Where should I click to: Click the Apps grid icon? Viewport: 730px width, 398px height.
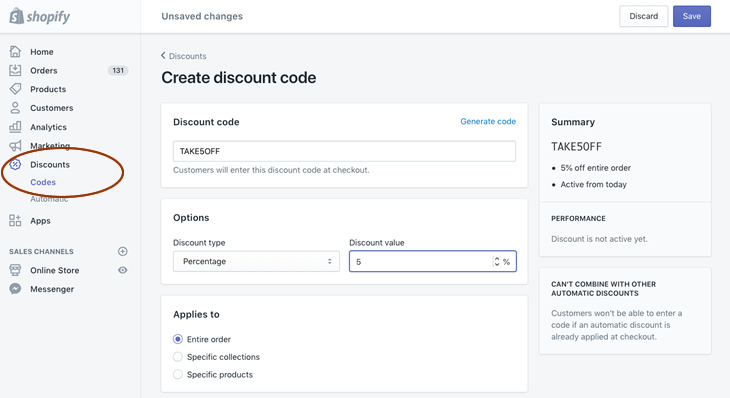tap(15, 221)
